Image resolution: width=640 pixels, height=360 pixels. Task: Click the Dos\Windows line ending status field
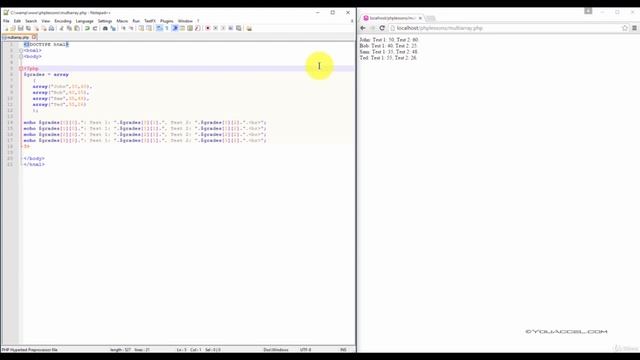(276, 350)
